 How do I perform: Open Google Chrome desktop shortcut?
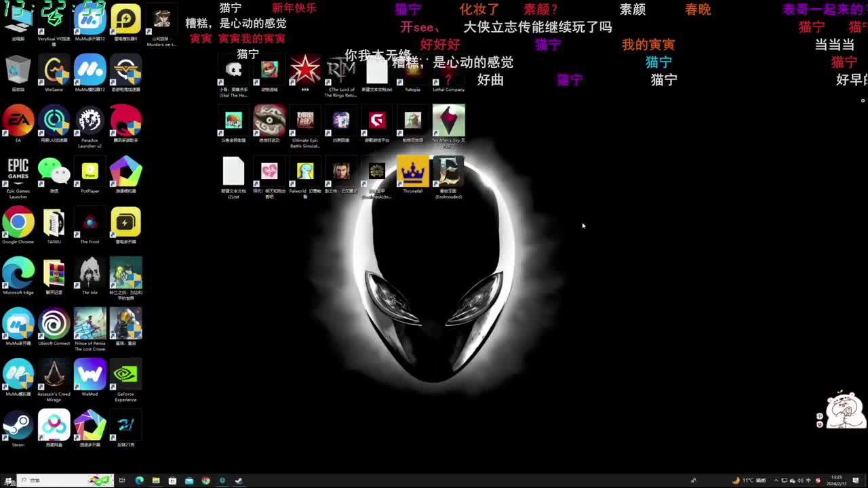(18, 225)
